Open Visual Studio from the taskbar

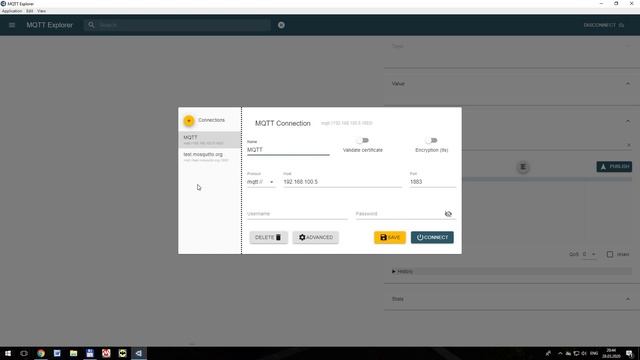pos(139,353)
